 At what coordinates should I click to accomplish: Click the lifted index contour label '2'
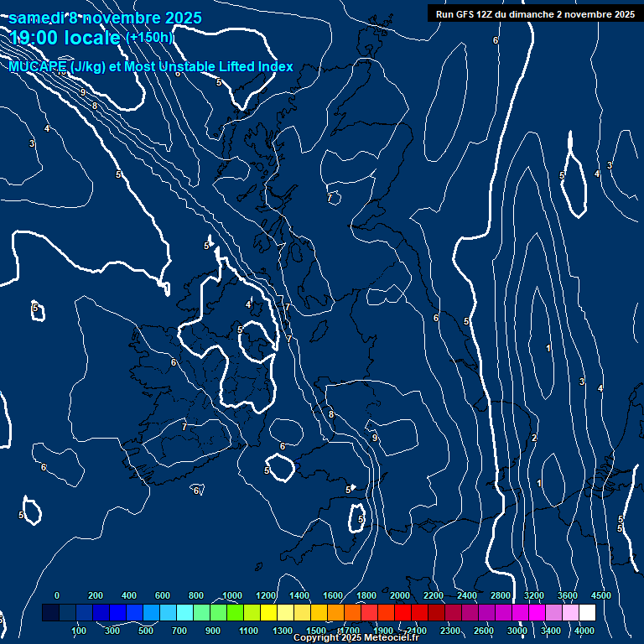(x=534, y=438)
